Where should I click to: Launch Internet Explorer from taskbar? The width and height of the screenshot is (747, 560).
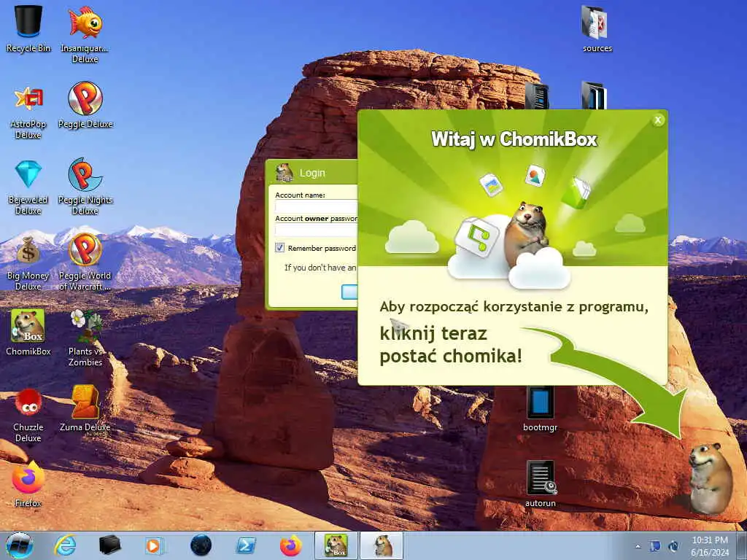click(x=65, y=545)
